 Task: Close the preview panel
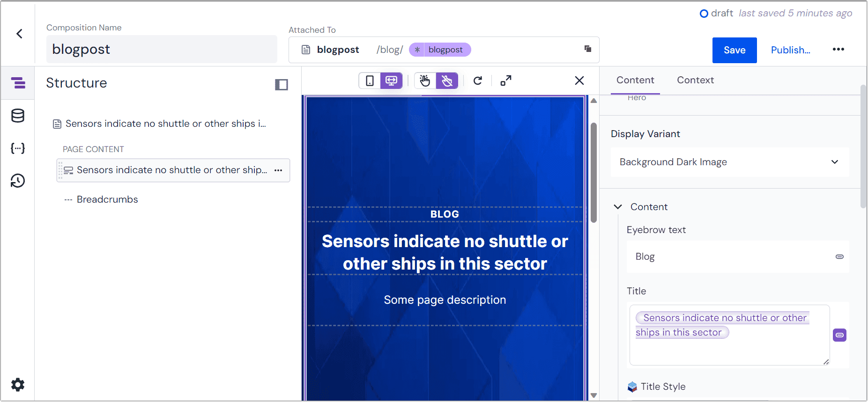[x=579, y=80]
